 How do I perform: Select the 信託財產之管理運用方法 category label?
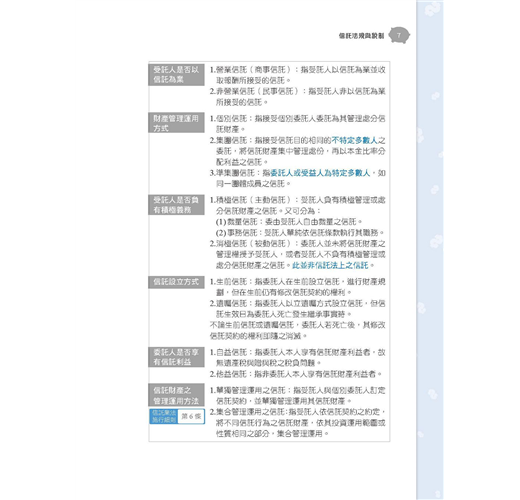[176, 395]
